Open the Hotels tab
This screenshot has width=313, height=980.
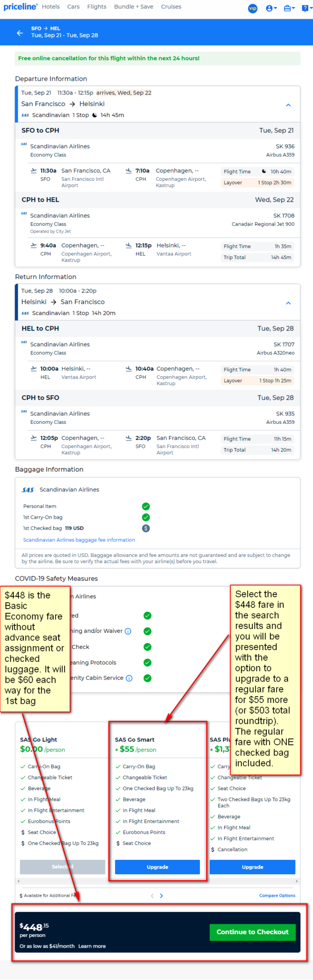coord(50,7)
